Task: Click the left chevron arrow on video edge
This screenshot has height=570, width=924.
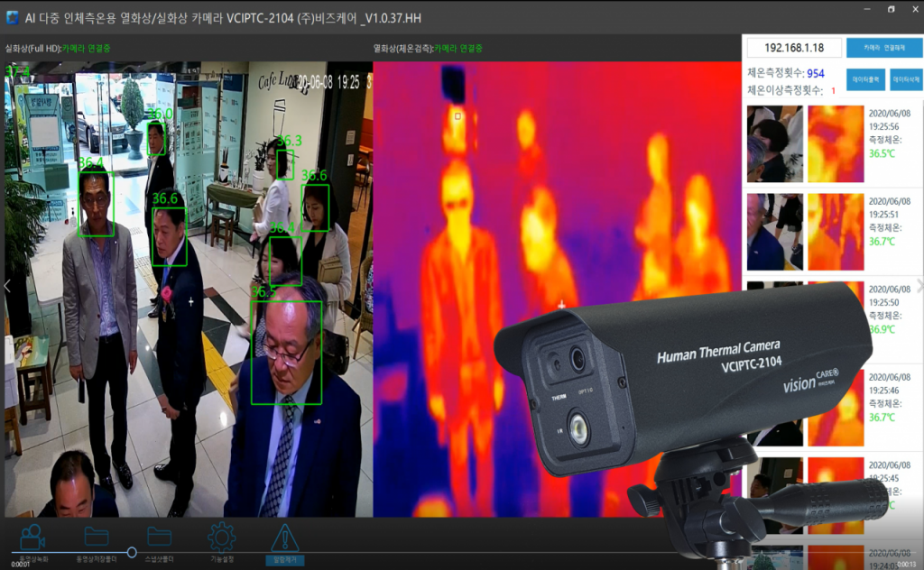Action: coord(7,286)
